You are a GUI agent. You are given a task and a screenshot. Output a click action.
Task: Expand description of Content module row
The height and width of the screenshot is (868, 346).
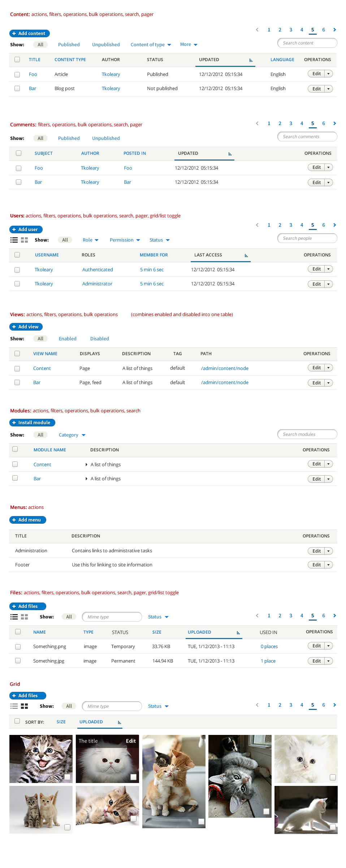(86, 464)
